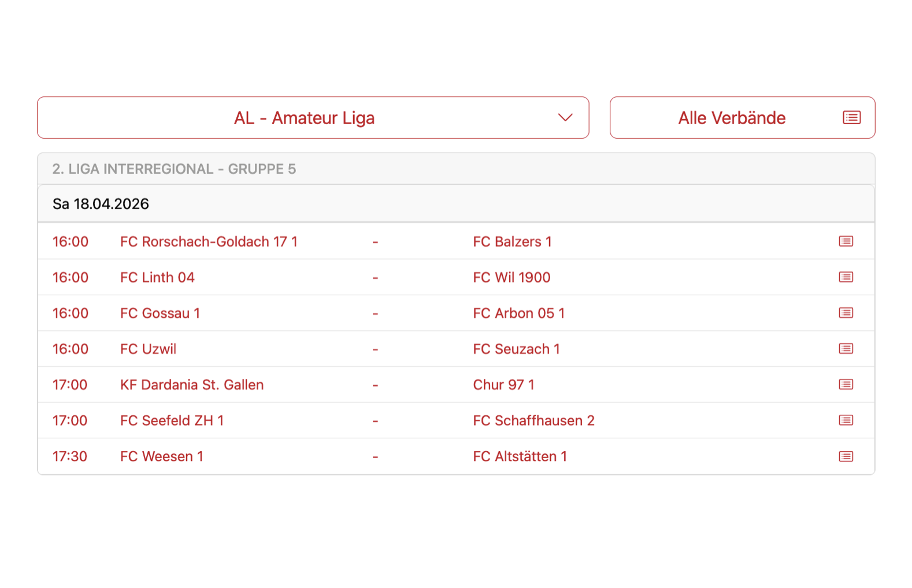This screenshot has width=912, height=588.
Task: Open match details icon for FC Rorschach-Goldach row
Action: [846, 241]
